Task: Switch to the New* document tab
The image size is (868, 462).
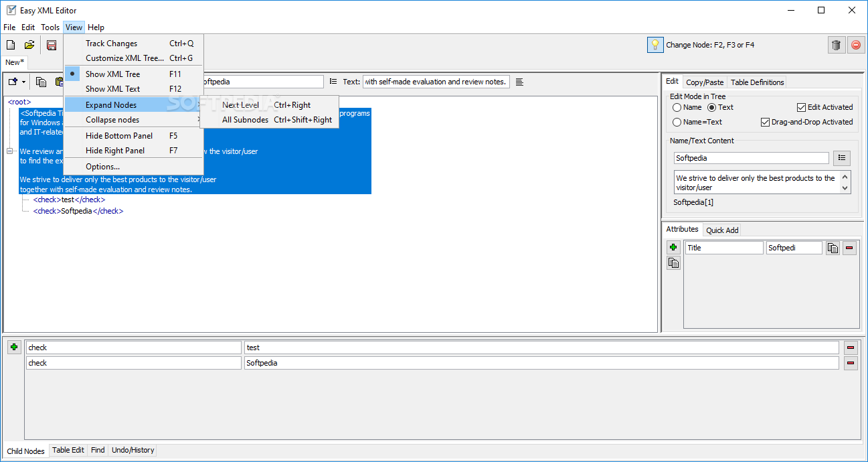Action: tap(15, 62)
